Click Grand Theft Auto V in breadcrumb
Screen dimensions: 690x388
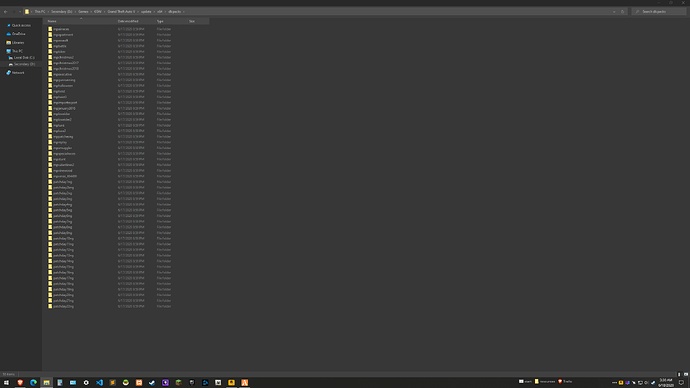coord(121,12)
